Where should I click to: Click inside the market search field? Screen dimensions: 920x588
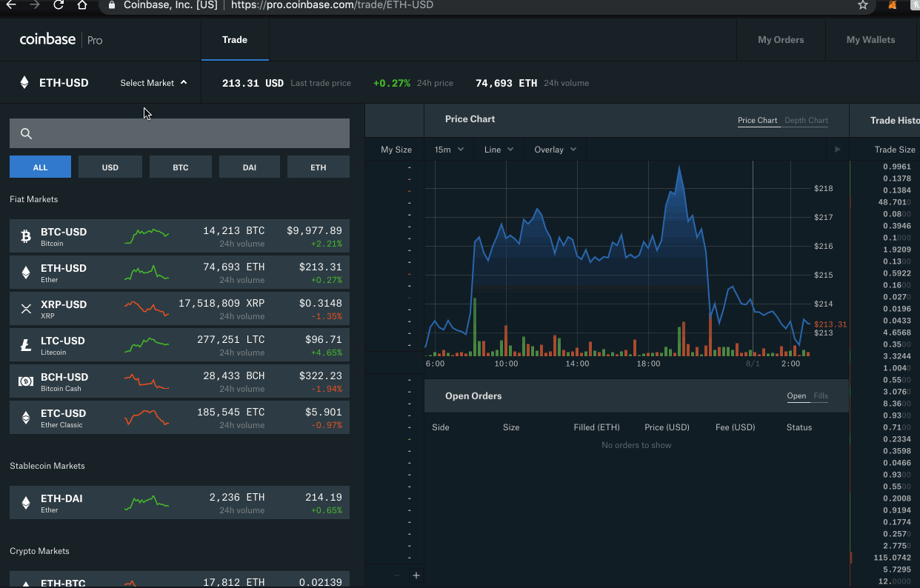179,134
